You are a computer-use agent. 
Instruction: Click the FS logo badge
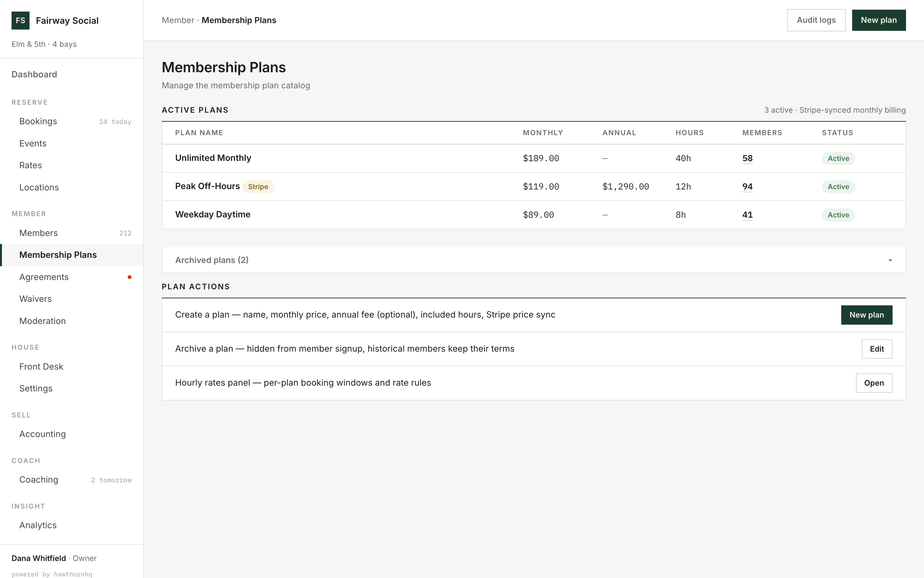pyautogui.click(x=20, y=21)
